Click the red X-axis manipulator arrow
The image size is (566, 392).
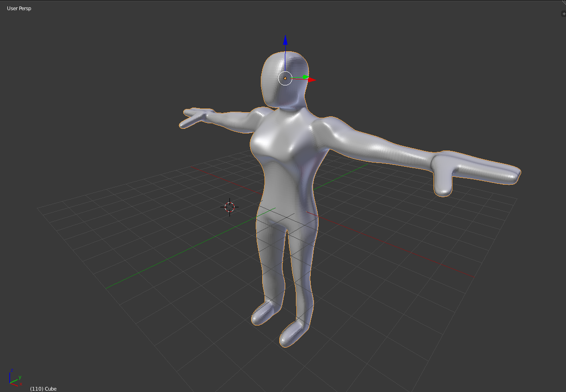tap(312, 80)
